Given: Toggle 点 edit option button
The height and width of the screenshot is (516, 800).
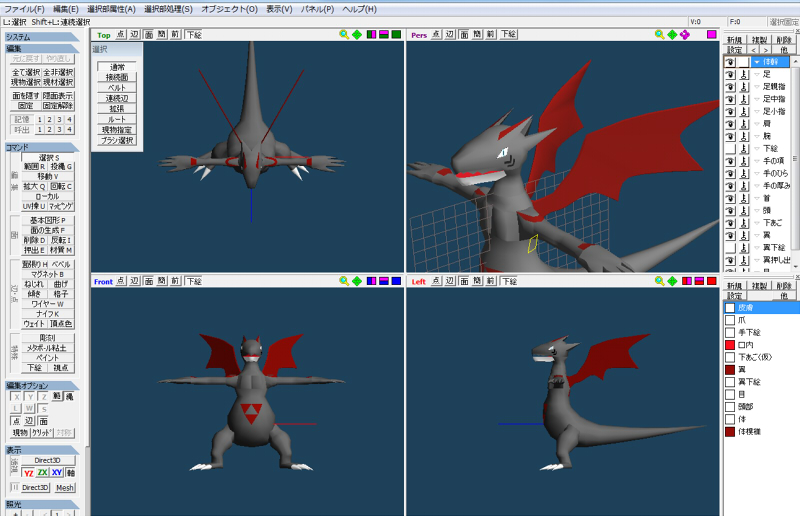Looking at the screenshot, I should coord(16,421).
